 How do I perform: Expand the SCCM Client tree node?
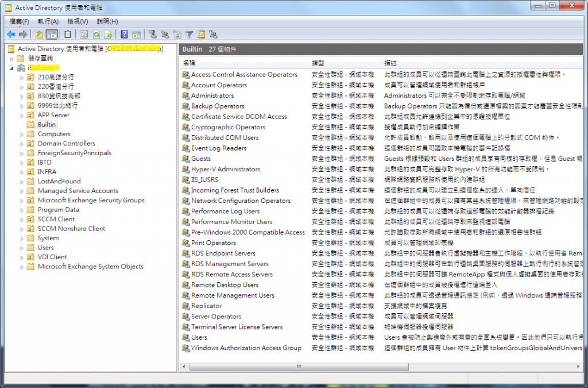pos(21,220)
